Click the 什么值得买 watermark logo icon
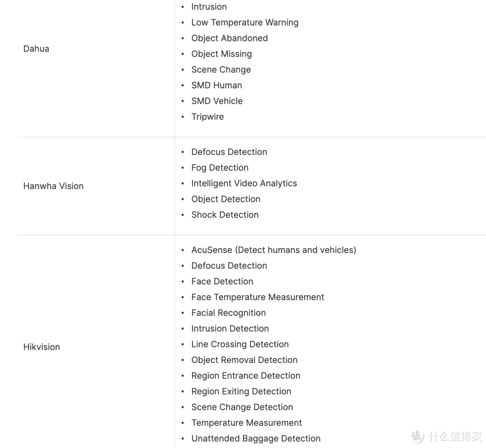 [417, 436]
